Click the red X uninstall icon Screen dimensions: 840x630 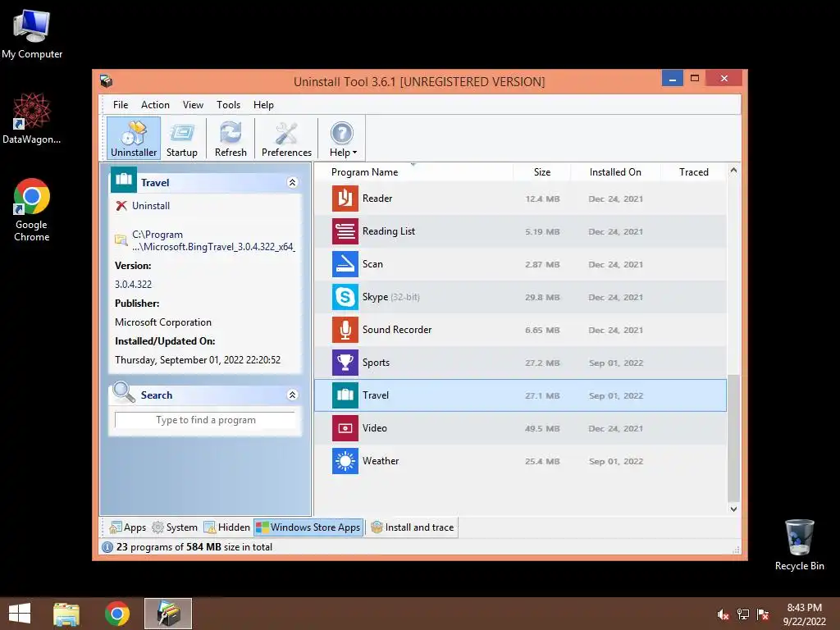121,206
